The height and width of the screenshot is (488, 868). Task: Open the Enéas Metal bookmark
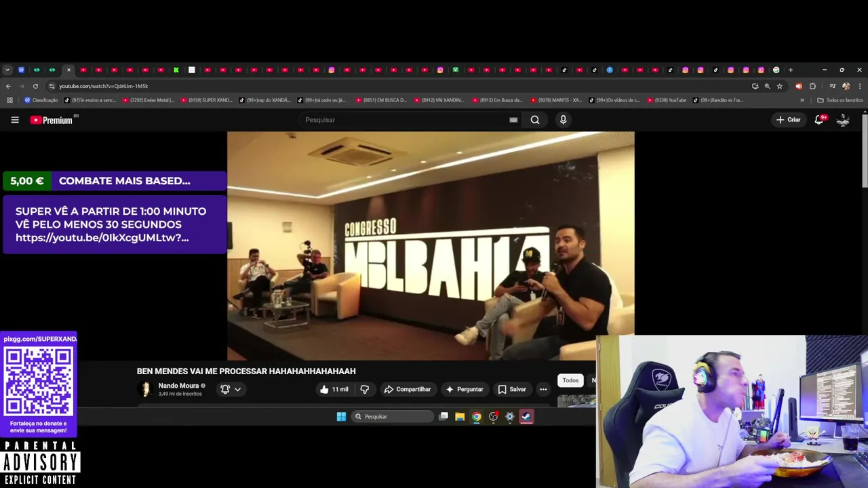tap(149, 100)
